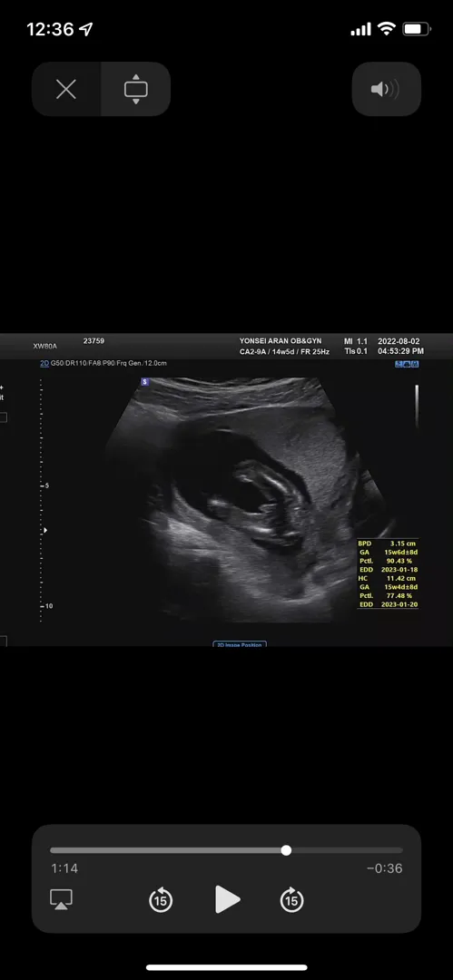Tap the 1:14 elapsed time label
The image size is (453, 980).
click(x=64, y=868)
